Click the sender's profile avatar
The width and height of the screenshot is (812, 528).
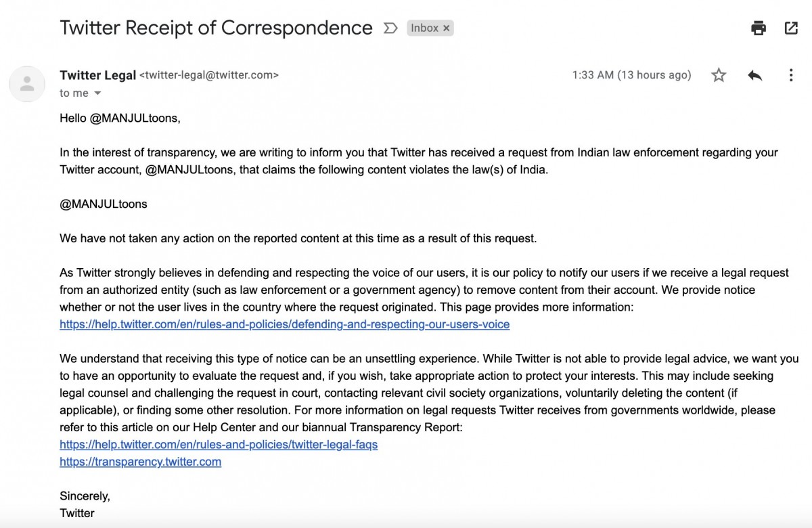pyautogui.click(x=27, y=84)
